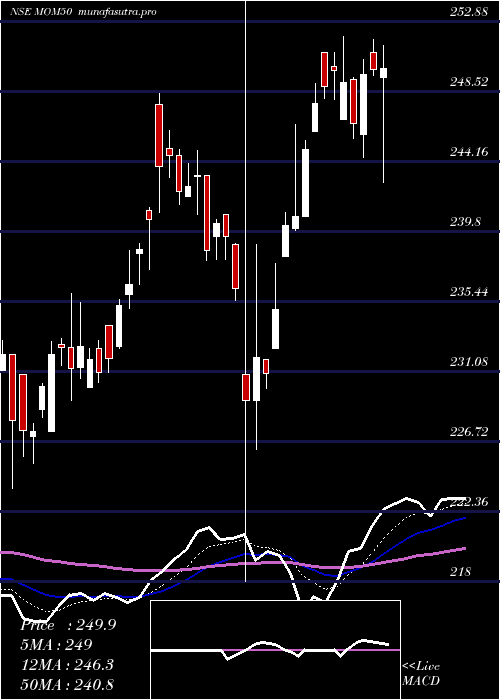Viewport: 500px width, 700px height.
Task: Click the Price : 249.9 readout
Action: [68, 625]
